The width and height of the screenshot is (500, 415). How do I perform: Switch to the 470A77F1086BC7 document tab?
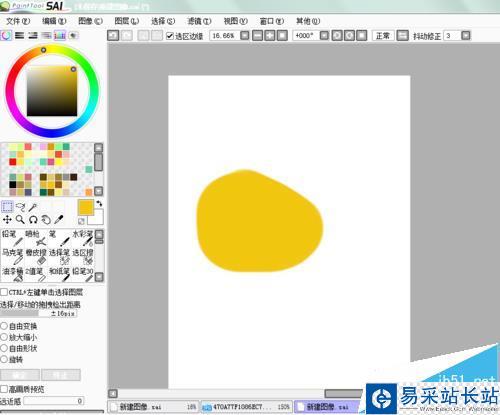(x=246, y=407)
